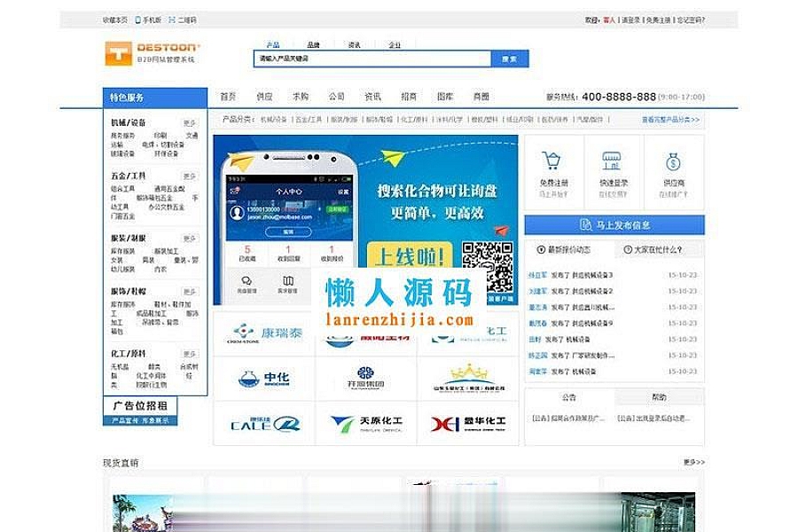This screenshot has width=798, height=532.
Task: Open the crown logo company tile
Action: 469,379
